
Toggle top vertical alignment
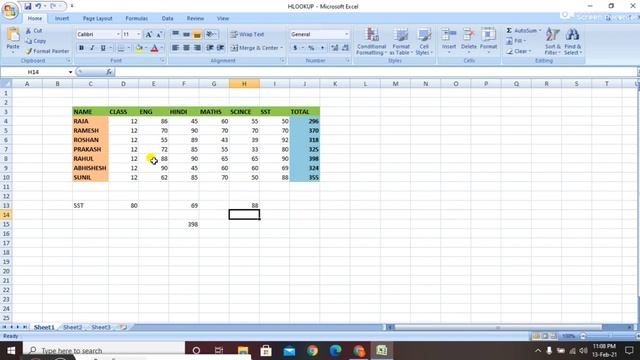[176, 35]
